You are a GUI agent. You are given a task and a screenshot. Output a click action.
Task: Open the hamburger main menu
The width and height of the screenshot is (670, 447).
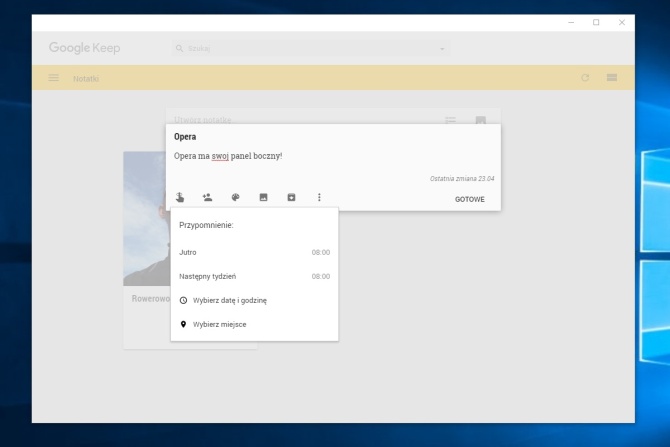tap(54, 78)
